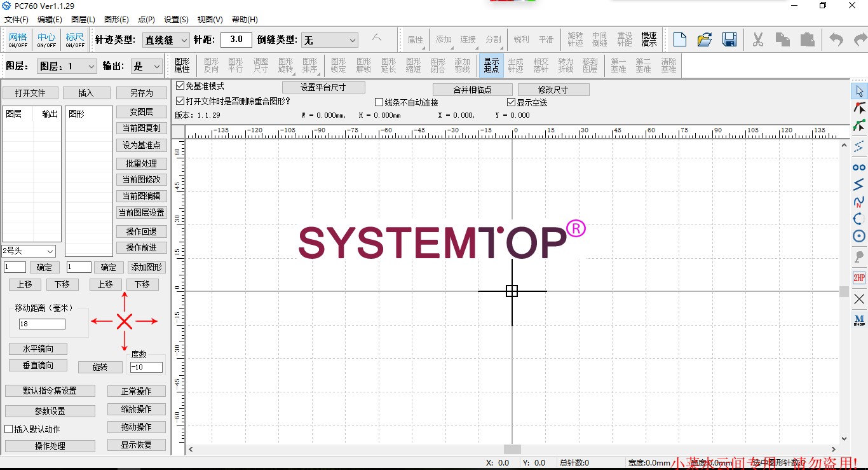
Task: Click the 参数设置 button
Action: 50,411
